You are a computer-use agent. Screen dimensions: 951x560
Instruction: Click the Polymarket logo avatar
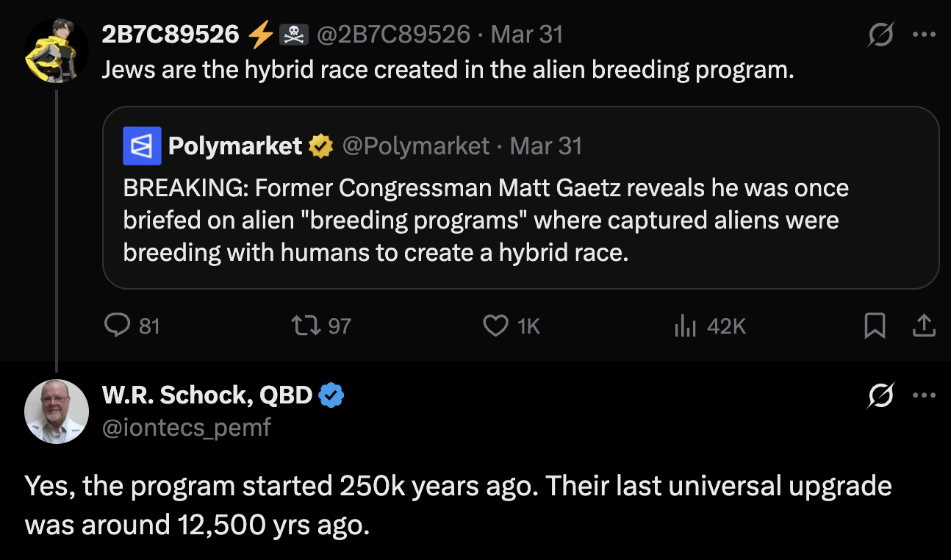pos(143,146)
